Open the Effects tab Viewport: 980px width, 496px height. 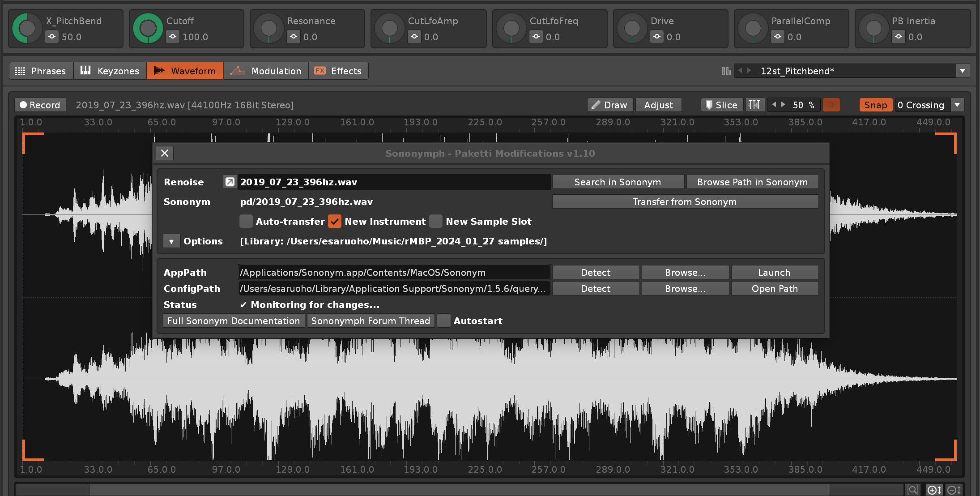[x=338, y=71]
